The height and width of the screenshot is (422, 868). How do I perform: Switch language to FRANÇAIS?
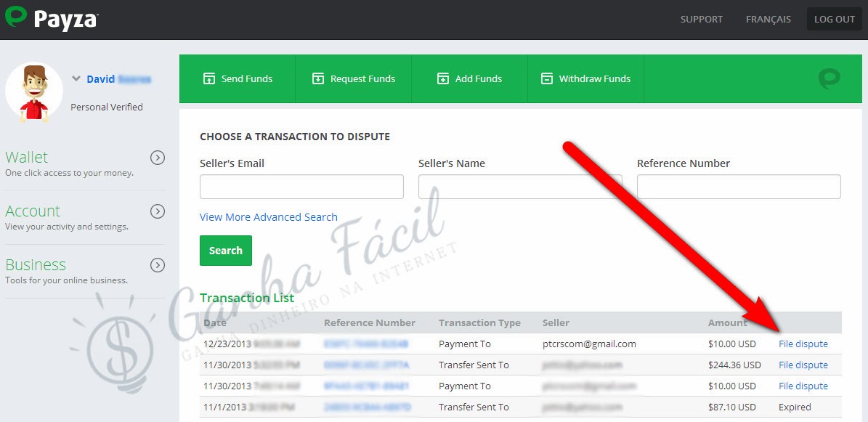click(x=768, y=20)
